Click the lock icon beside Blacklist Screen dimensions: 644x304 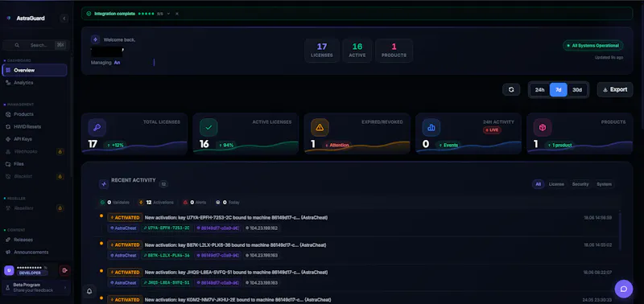pos(60,176)
